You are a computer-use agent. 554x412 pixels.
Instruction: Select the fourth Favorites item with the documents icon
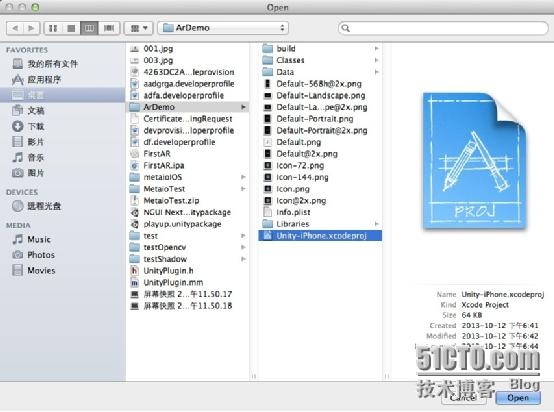click(x=62, y=111)
